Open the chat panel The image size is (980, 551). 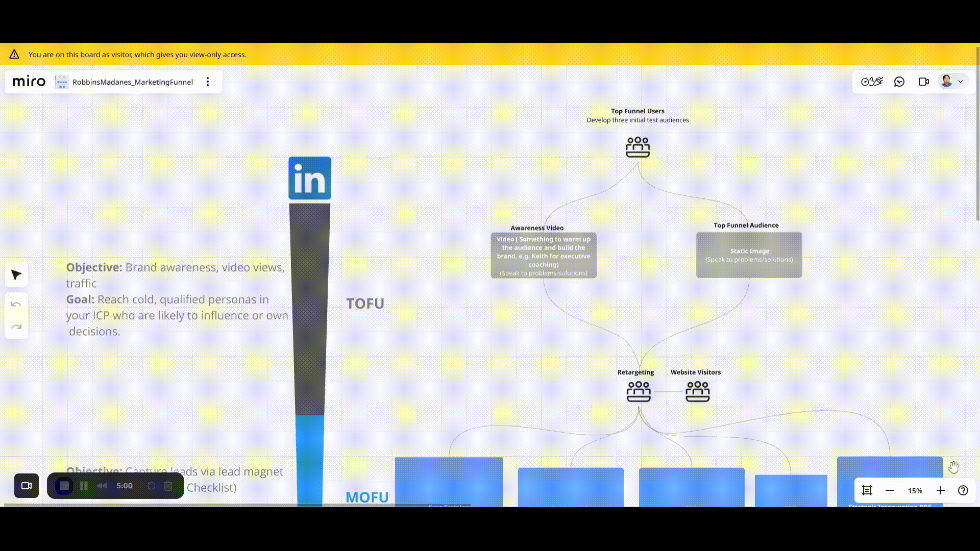[899, 81]
